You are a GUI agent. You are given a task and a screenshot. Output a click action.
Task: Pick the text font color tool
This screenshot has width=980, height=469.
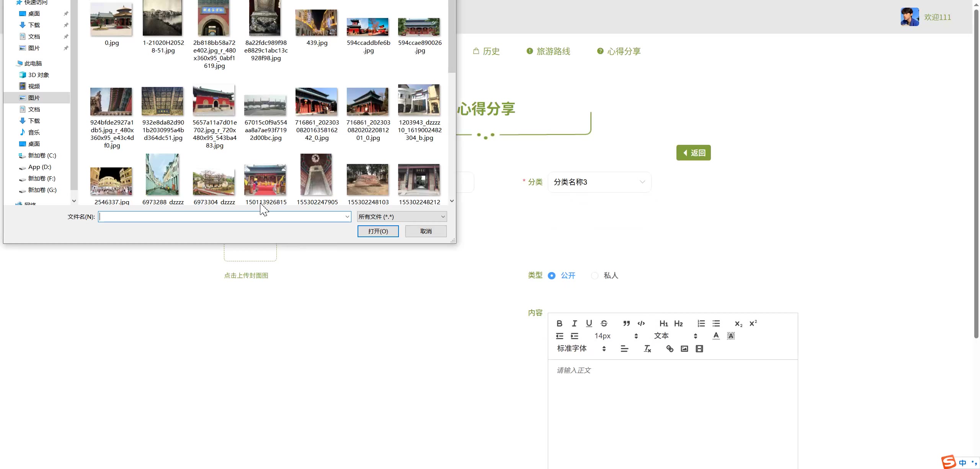point(716,336)
